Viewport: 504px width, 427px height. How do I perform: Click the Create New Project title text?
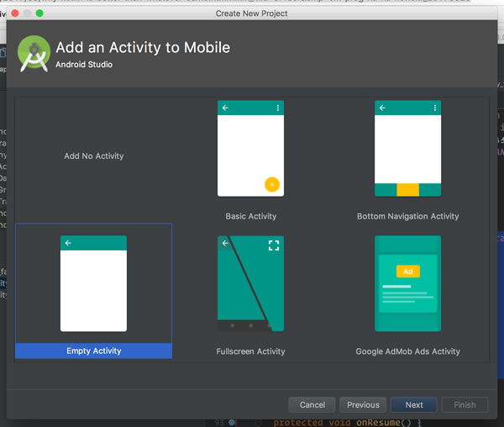(252, 13)
